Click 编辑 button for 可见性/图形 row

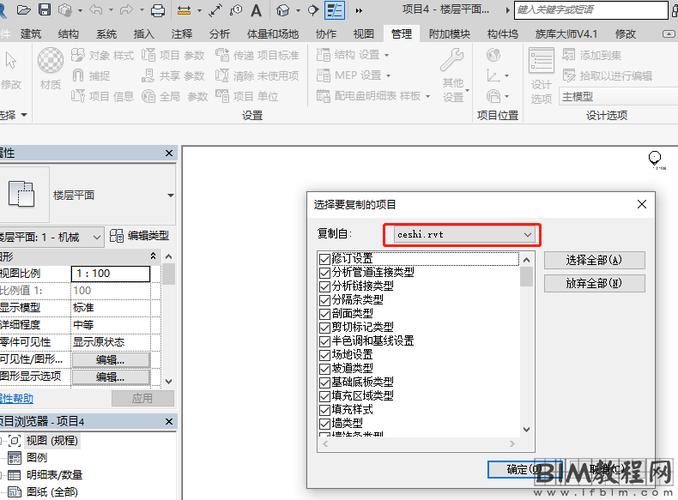pyautogui.click(x=111, y=360)
